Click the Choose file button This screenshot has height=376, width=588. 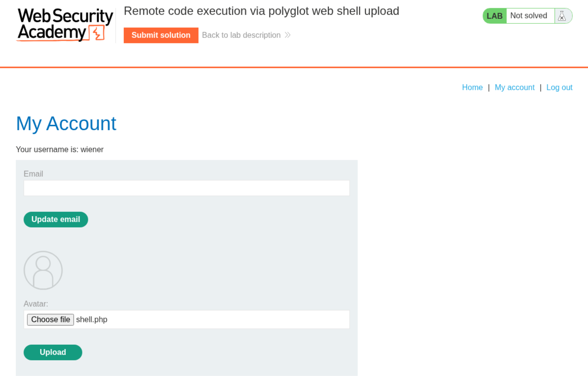coord(50,320)
